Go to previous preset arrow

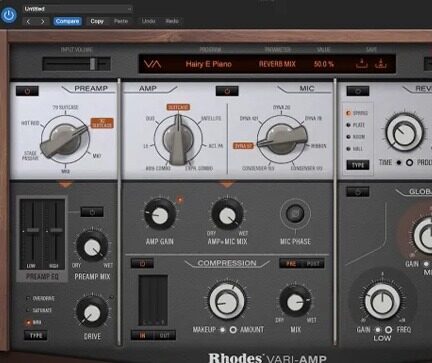[28, 21]
